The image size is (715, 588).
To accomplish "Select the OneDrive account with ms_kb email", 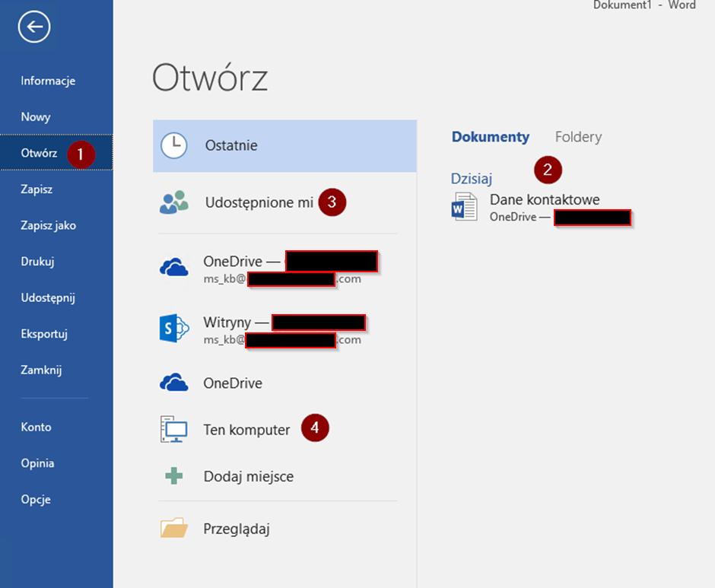I will pyautogui.click(x=284, y=269).
